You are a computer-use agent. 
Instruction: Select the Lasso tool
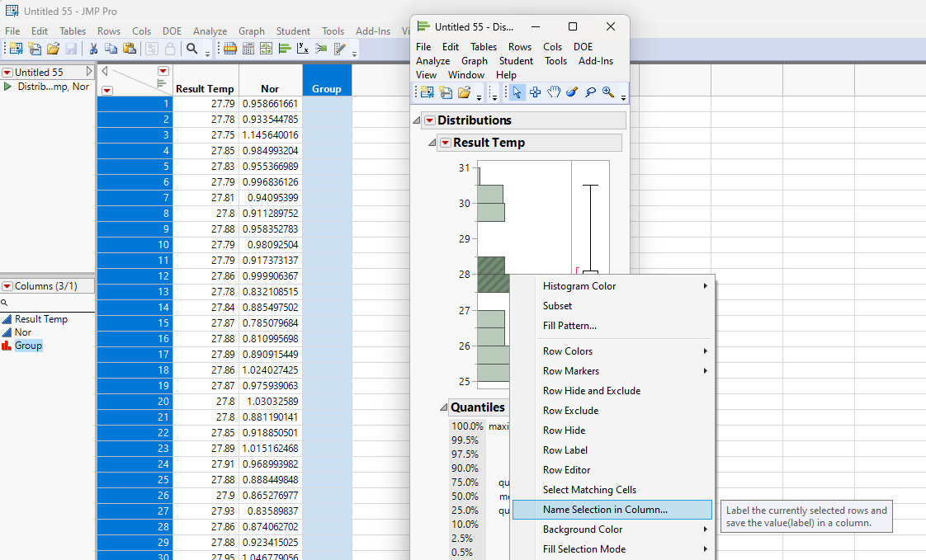(590, 92)
